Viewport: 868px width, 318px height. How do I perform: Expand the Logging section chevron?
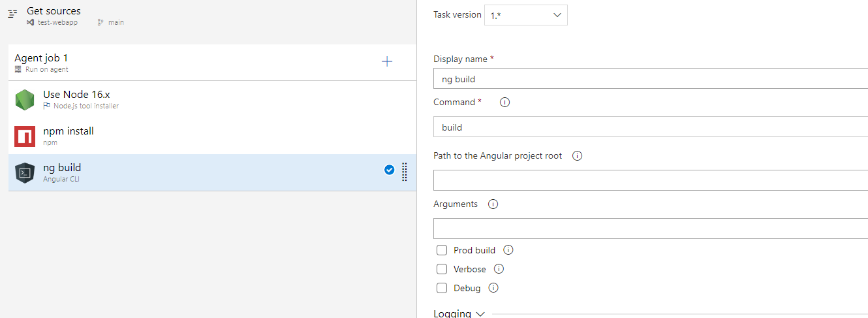pyautogui.click(x=480, y=313)
